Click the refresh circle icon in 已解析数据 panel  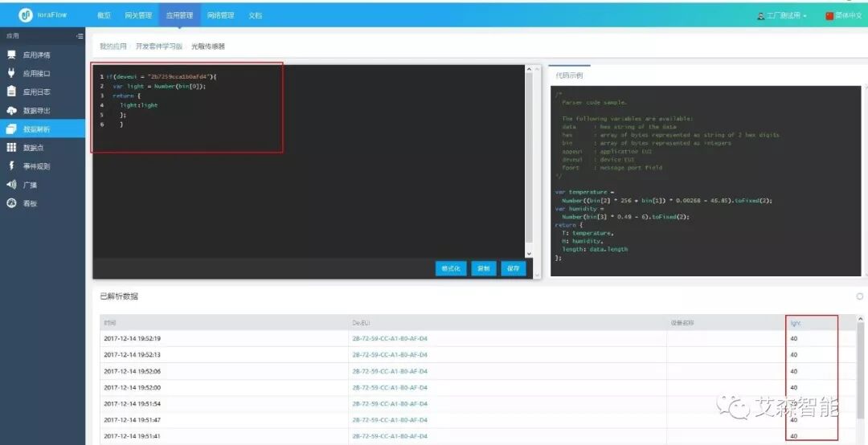[x=860, y=296]
